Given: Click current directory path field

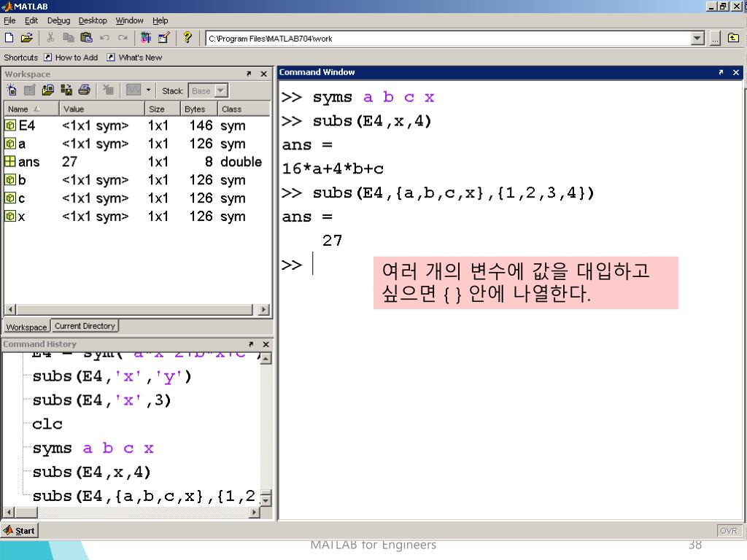Looking at the screenshot, I should pyautogui.click(x=449, y=39).
